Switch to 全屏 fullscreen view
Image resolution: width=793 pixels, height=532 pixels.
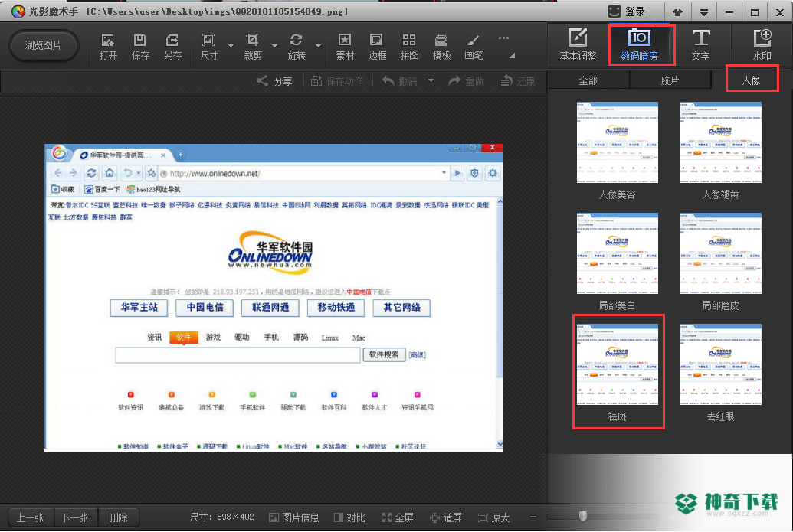tap(398, 517)
